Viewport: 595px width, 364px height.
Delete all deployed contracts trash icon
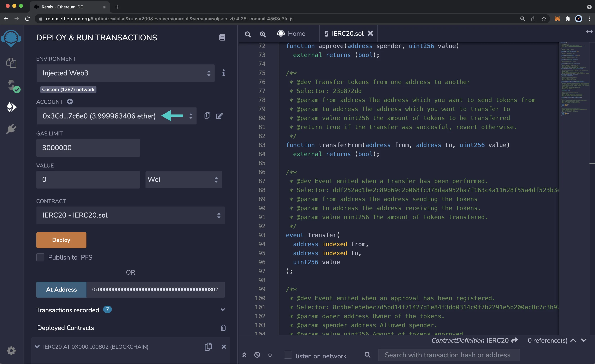pos(223,328)
